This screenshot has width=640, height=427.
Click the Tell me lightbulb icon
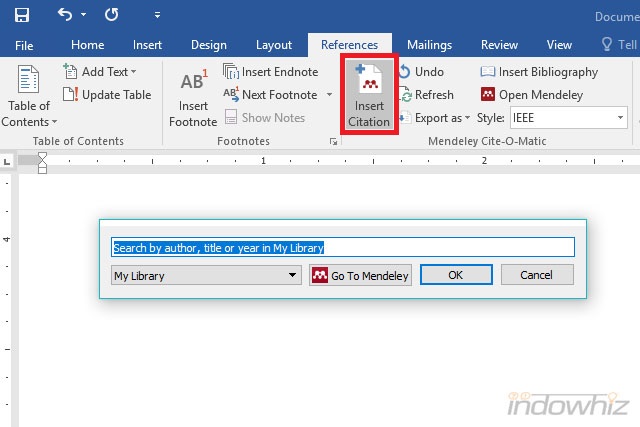pos(607,44)
